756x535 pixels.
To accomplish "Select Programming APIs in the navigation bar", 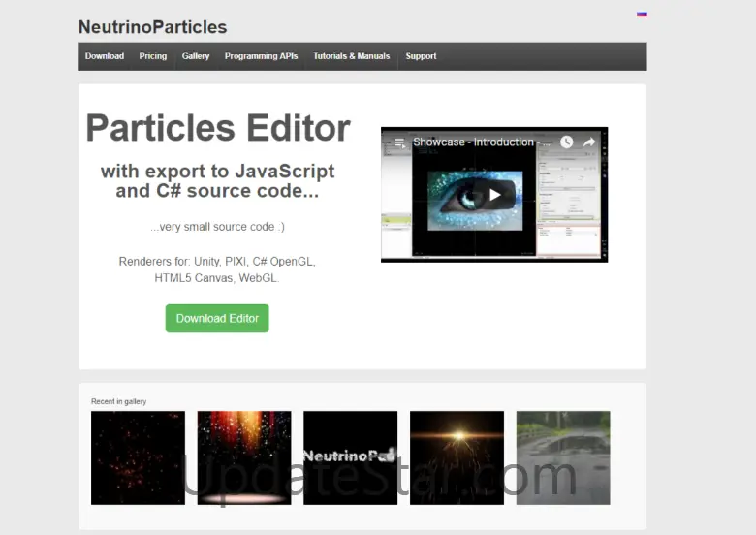I will click(x=262, y=56).
